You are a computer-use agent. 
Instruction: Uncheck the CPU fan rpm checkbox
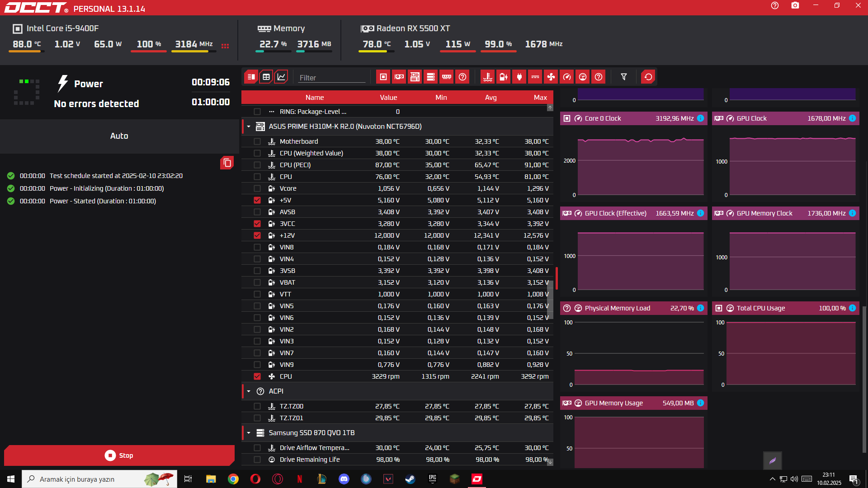tap(257, 376)
